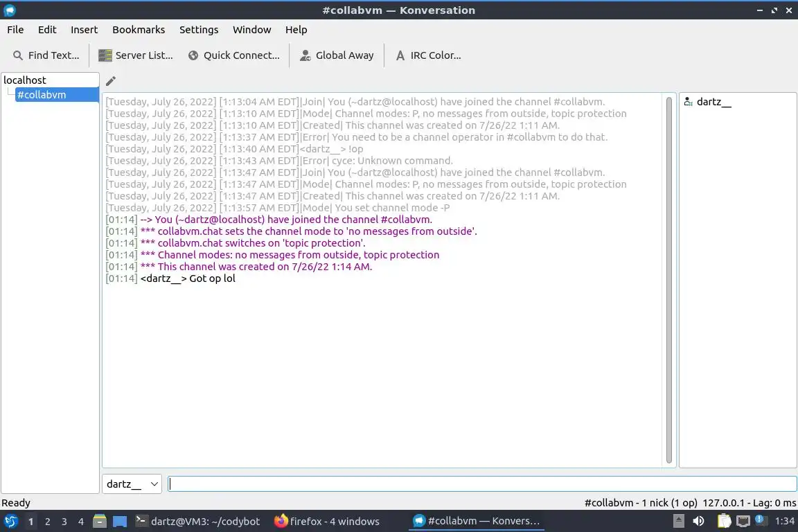Switch to virtual desktop 2
798x532 pixels.
click(x=47, y=522)
